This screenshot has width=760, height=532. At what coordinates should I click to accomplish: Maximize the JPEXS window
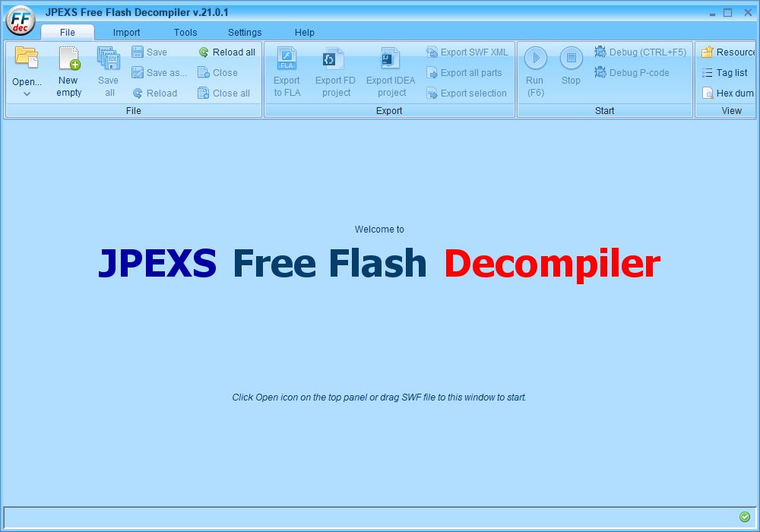[x=727, y=13]
